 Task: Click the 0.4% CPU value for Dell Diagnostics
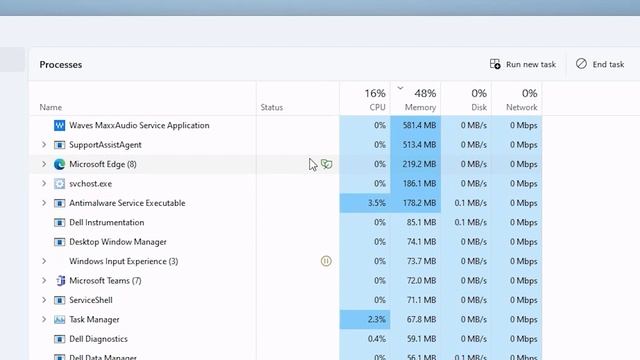[376, 339]
